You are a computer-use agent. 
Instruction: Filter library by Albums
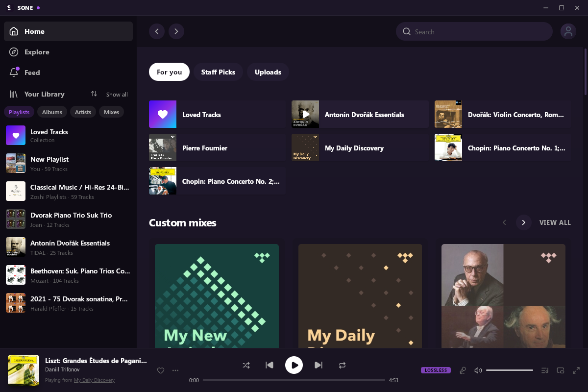tap(52, 112)
